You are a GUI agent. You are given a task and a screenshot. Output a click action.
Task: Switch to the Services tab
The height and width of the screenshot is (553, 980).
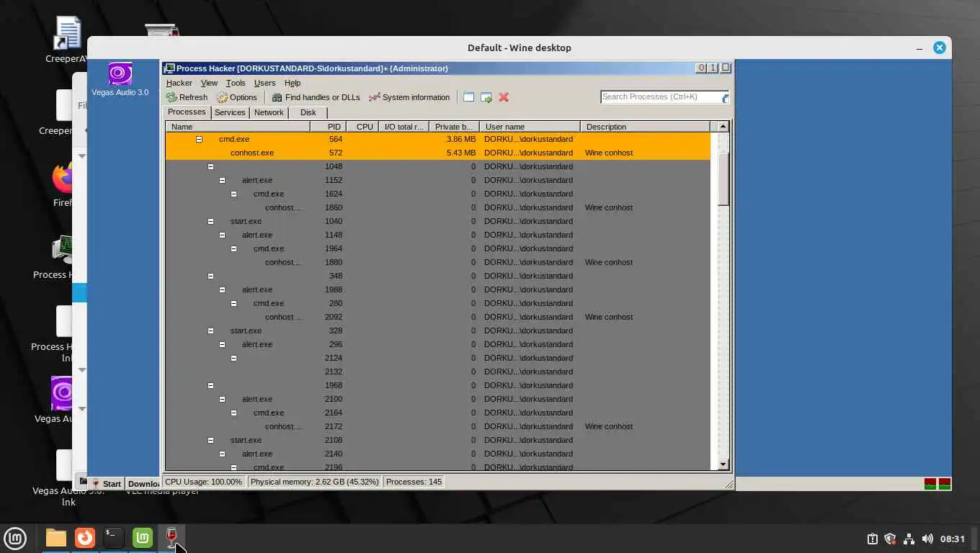(x=230, y=112)
